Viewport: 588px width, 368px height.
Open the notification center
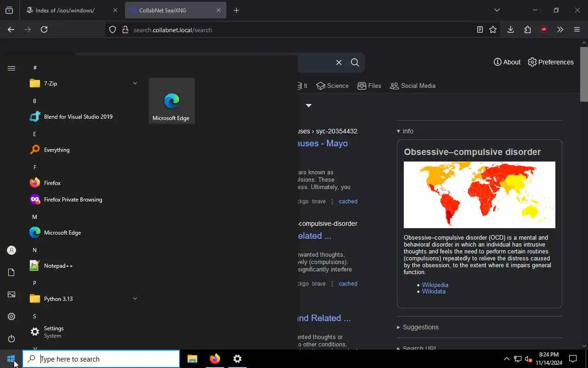[x=573, y=359]
